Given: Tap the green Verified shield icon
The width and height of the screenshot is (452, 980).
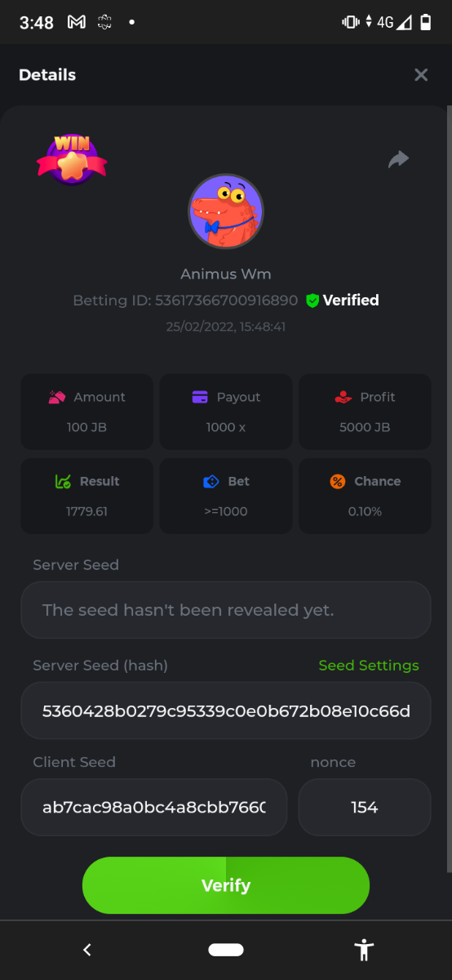Looking at the screenshot, I should tap(312, 301).
